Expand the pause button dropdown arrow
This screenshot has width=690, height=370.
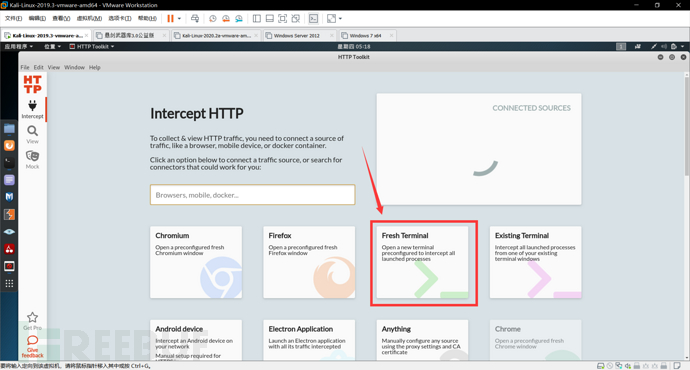(x=179, y=18)
